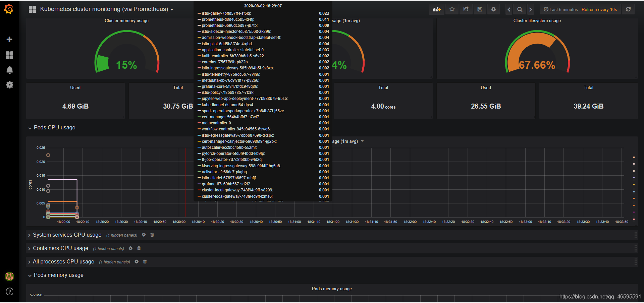Collapse the Pods memory usage row
Image resolution: width=644 pixels, height=303 pixels.
tap(56, 275)
